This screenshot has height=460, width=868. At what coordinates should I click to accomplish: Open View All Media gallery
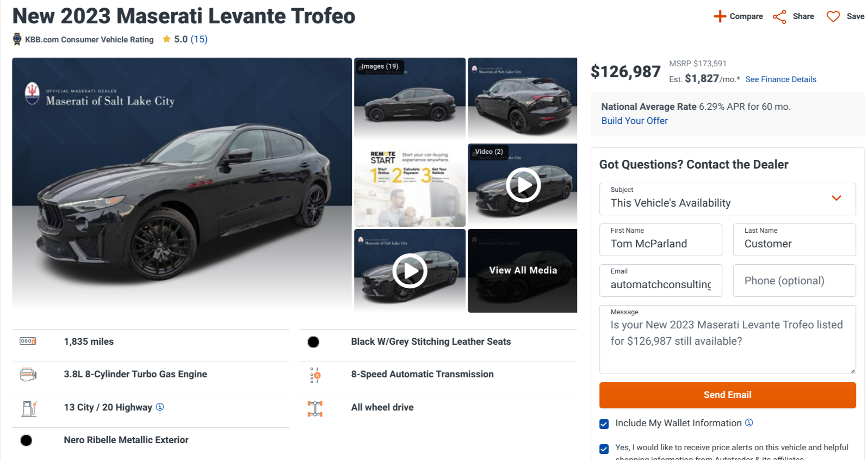523,270
